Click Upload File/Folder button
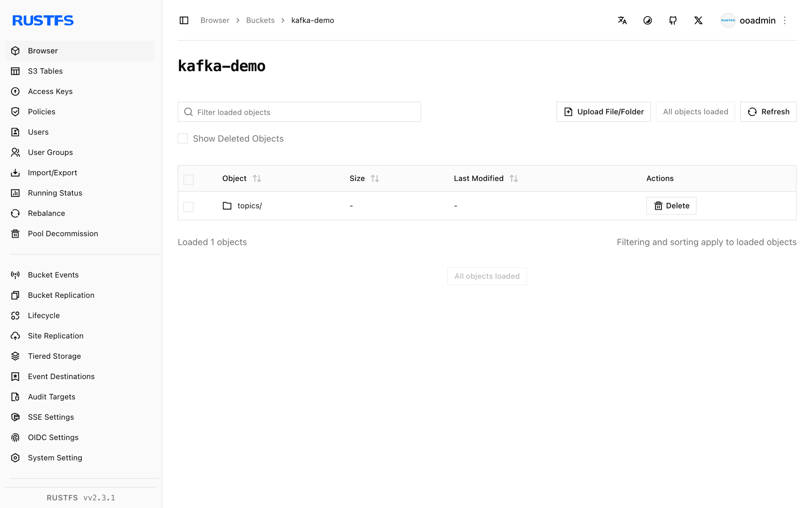This screenshot has height=508, width=812. pyautogui.click(x=603, y=112)
